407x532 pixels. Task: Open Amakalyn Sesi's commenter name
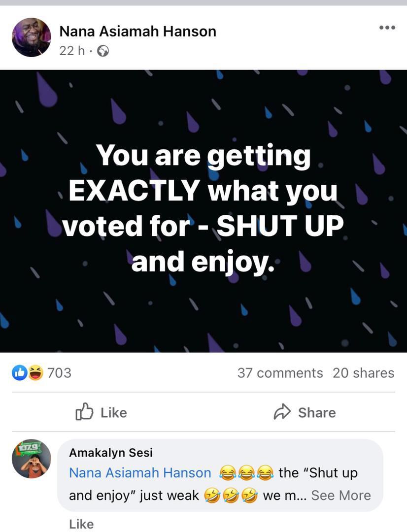point(111,452)
